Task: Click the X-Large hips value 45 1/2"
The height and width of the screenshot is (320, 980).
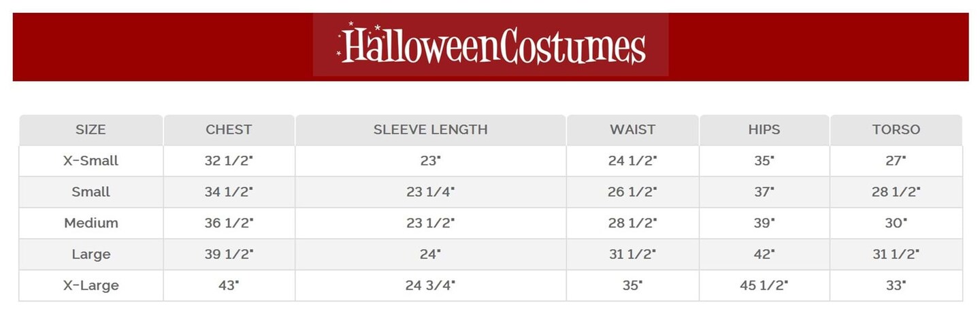Action: click(x=764, y=285)
